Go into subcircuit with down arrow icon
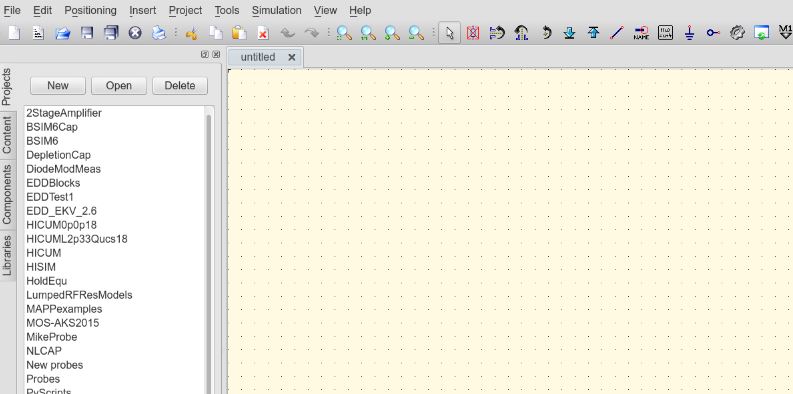 [570, 33]
